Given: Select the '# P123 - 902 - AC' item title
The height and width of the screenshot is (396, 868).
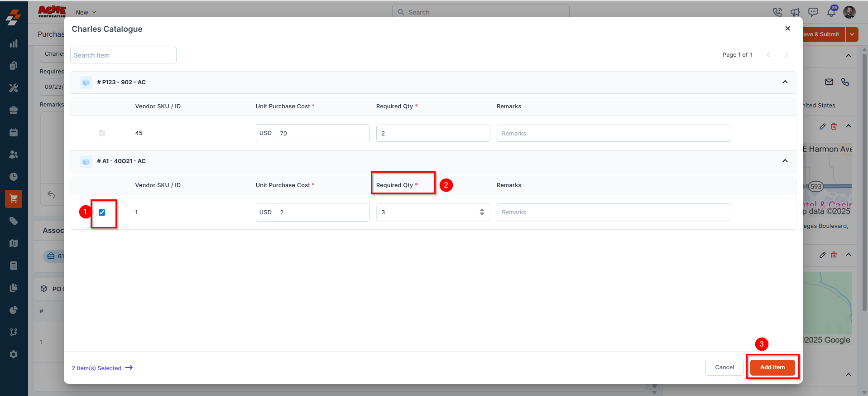Looking at the screenshot, I should pyautogui.click(x=121, y=82).
